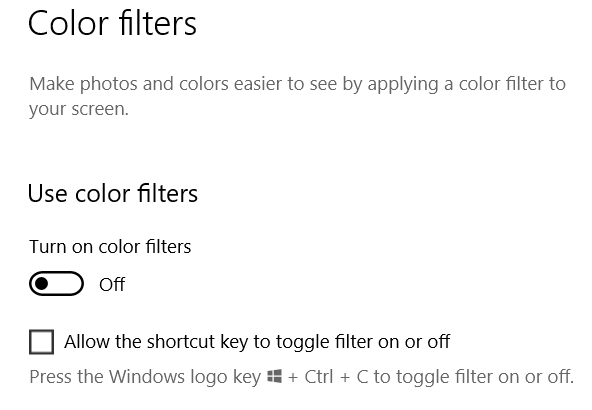Click the 'your screen.' description text

pyautogui.click(x=79, y=109)
